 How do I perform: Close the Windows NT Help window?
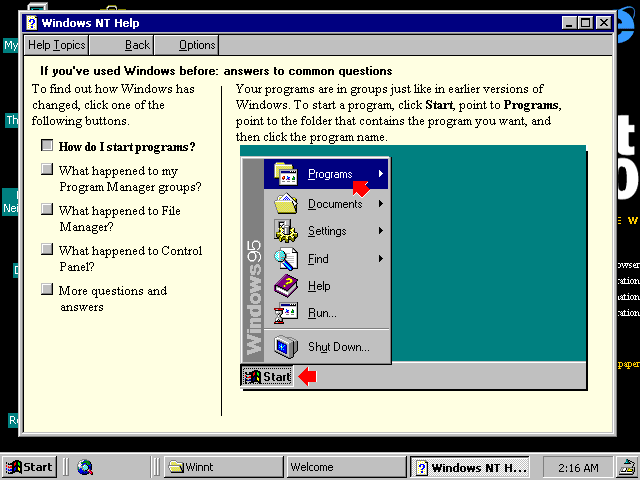coord(603,23)
